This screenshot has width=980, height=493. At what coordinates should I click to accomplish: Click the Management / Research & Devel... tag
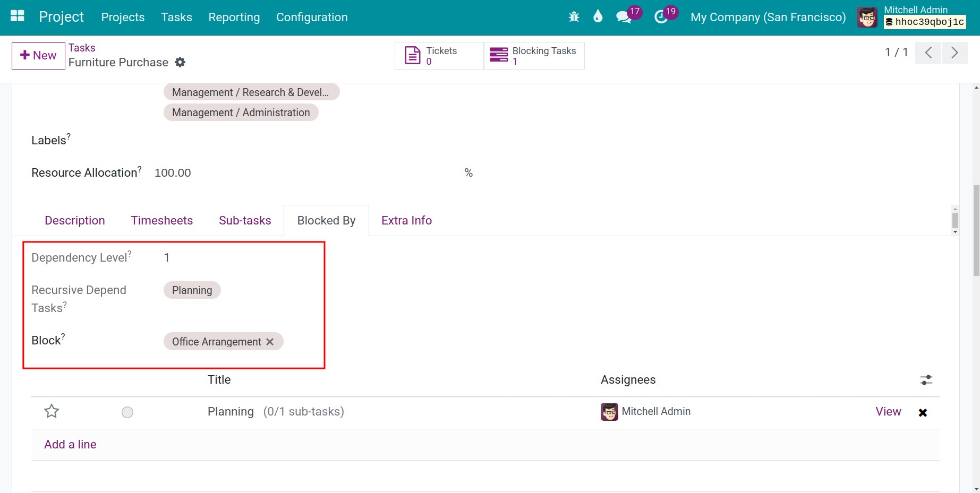pos(251,92)
